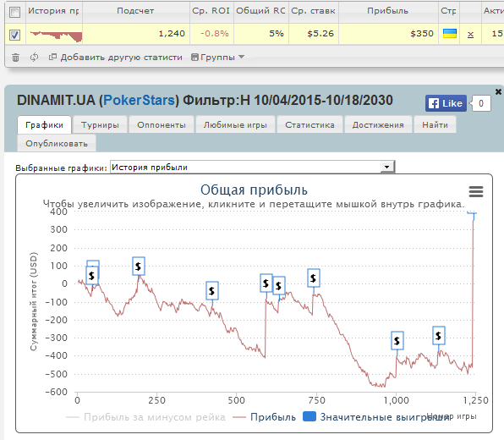Viewport: 504px width, 440px height.
Task: Toggle 'Прибыль за минусом рейка' legend series
Action: (145, 417)
